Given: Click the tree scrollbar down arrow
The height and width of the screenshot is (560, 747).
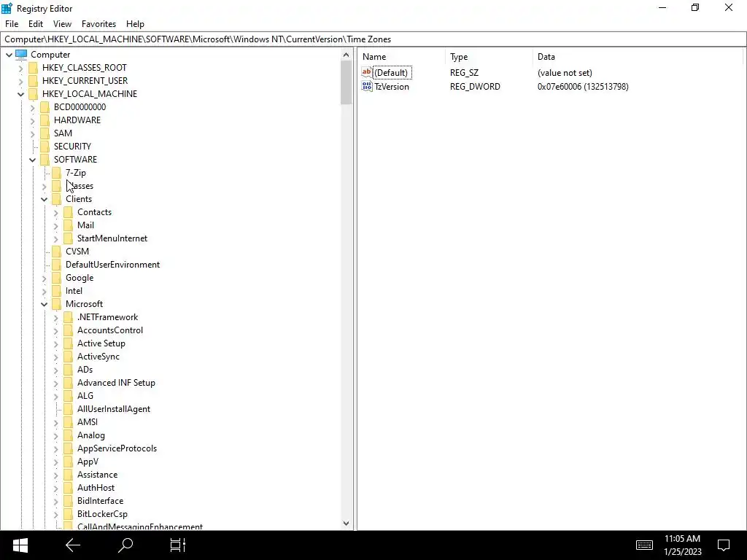Looking at the screenshot, I should 346,524.
